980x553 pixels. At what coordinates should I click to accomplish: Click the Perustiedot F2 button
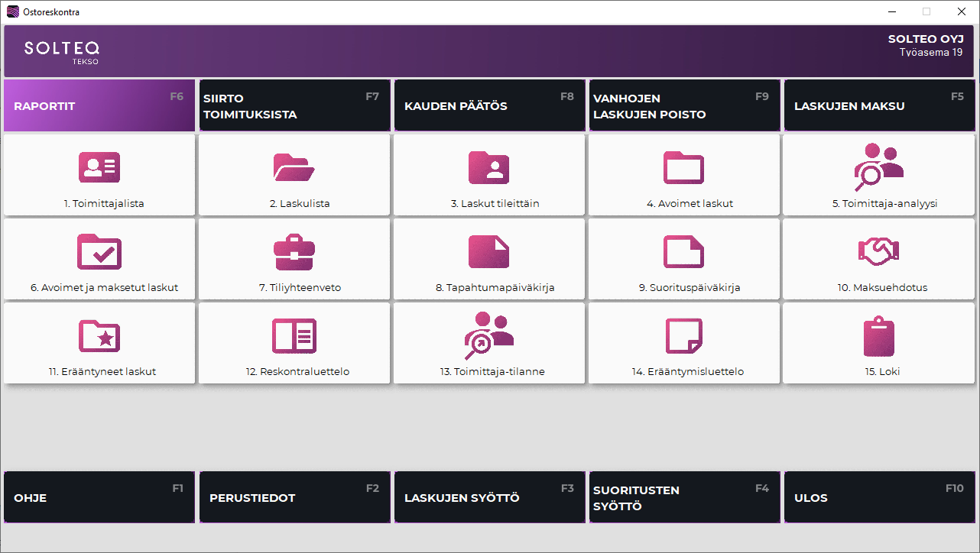click(x=294, y=497)
